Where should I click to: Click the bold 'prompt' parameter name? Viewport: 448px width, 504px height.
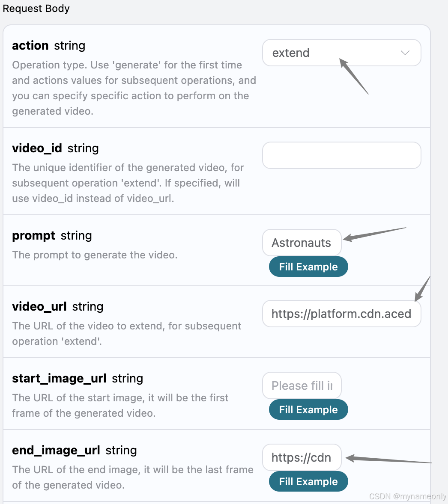[x=33, y=236]
